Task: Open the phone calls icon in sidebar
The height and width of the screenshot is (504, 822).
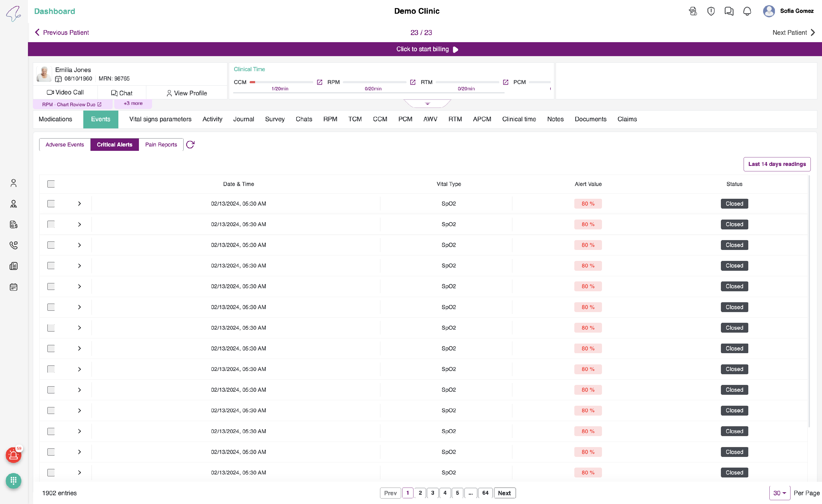Action: point(13,245)
